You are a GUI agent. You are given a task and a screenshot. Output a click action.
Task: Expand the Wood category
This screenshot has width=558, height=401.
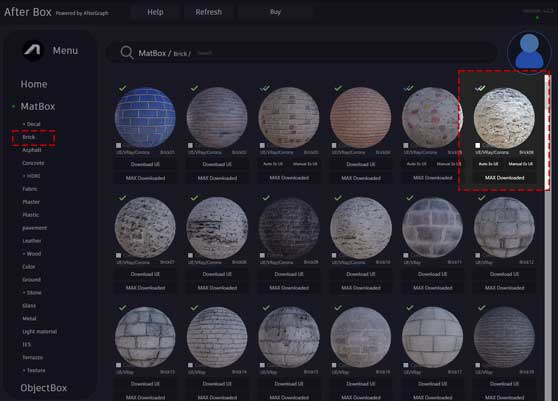[x=32, y=254]
